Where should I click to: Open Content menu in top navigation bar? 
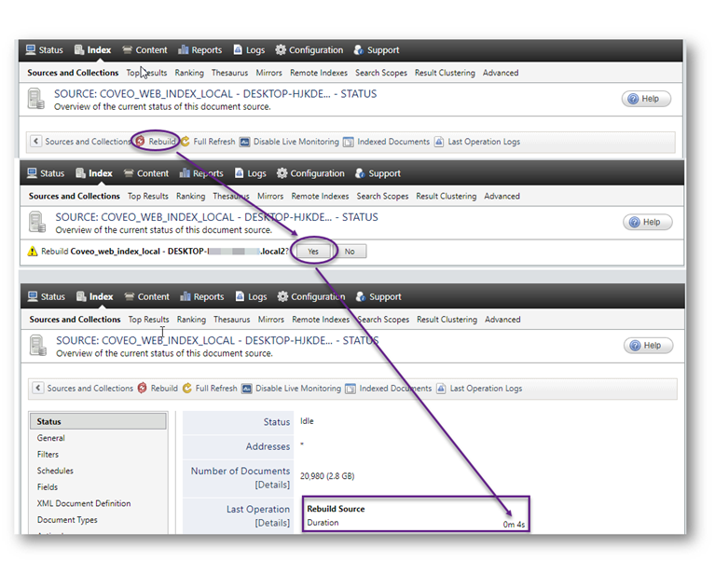(145, 50)
